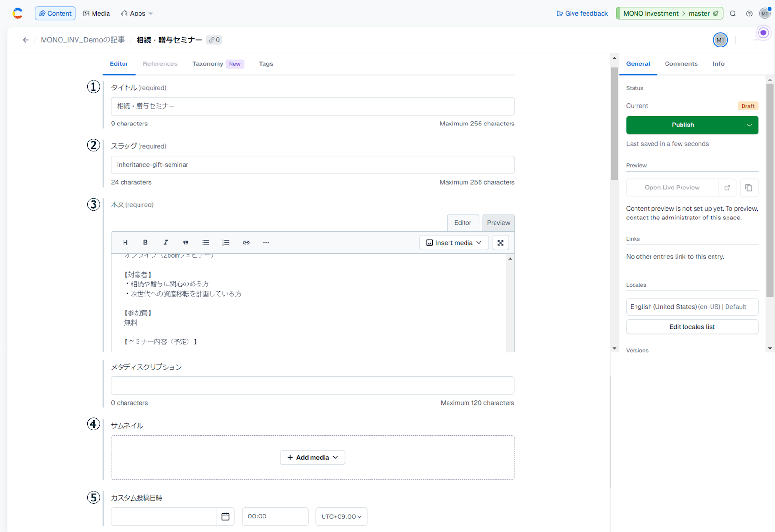Insert a blockquote with quote icon
Viewport: 775px width, 532px height.
[186, 243]
